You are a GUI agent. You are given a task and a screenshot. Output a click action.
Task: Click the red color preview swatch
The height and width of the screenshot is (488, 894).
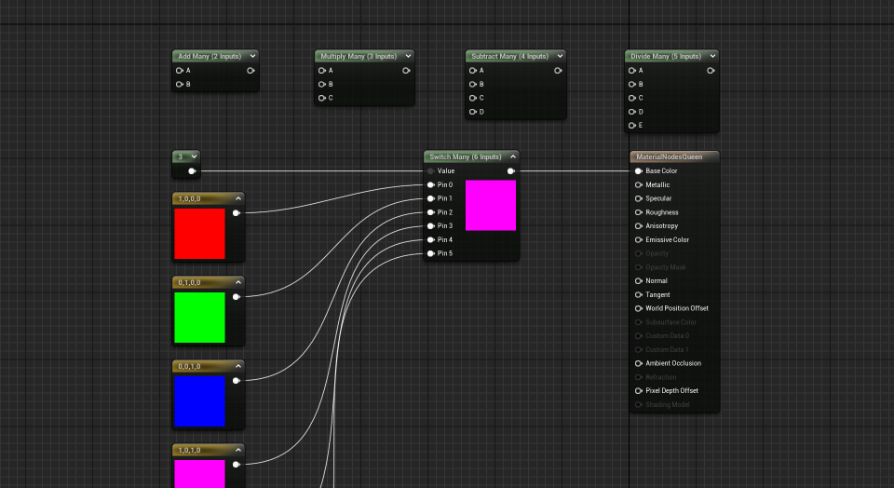(x=200, y=234)
